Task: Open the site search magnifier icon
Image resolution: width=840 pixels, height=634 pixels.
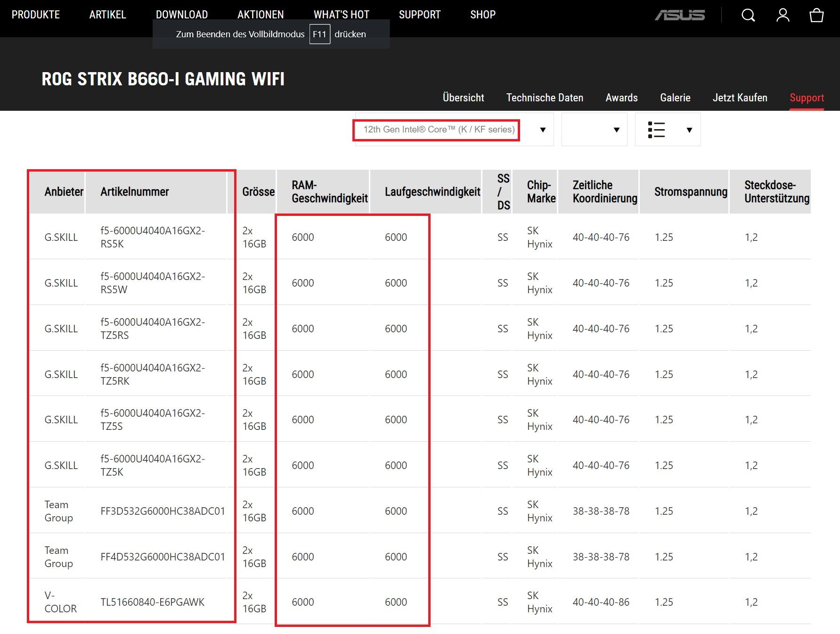Action: (748, 15)
